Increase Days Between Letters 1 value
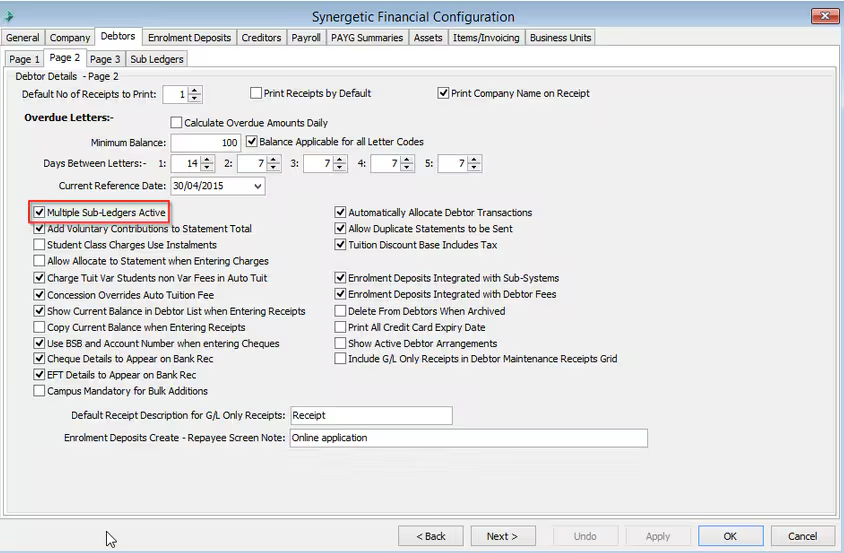Screen dimensions: 844x553 pos(207,160)
